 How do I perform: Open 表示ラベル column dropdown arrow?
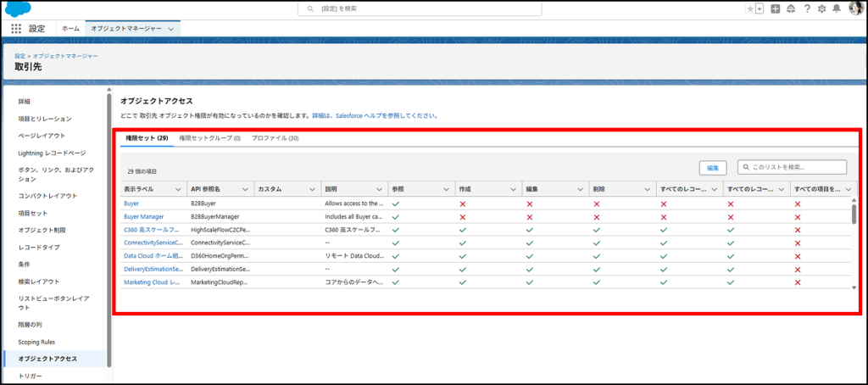(178, 189)
